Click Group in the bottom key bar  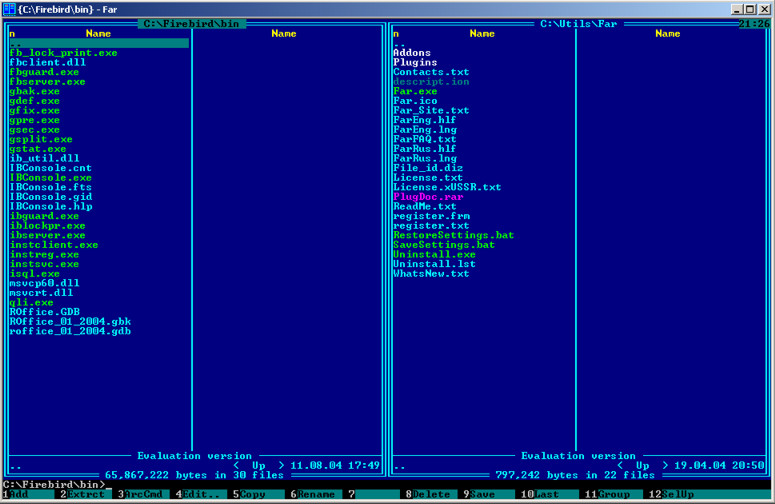(x=613, y=495)
